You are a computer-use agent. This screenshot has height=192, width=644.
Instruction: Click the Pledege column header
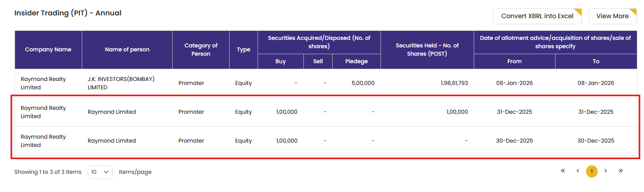356,61
